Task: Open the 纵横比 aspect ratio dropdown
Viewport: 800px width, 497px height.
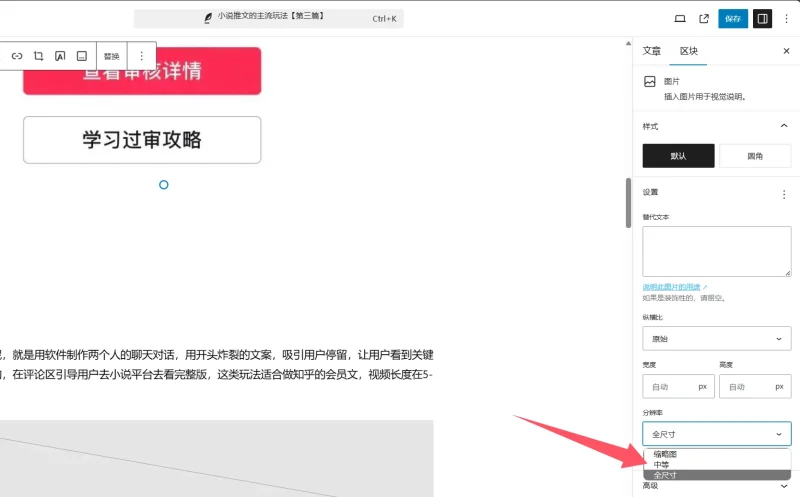Action: 716,338
